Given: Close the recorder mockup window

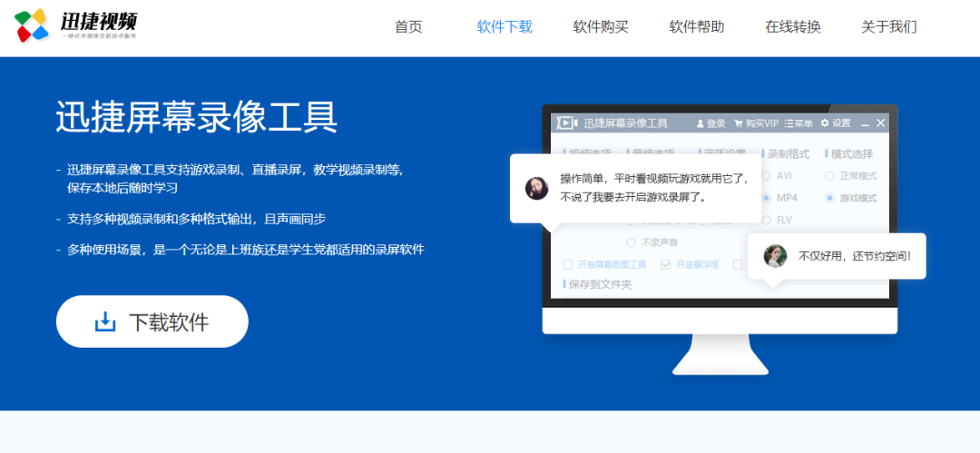Looking at the screenshot, I should pos(880,123).
